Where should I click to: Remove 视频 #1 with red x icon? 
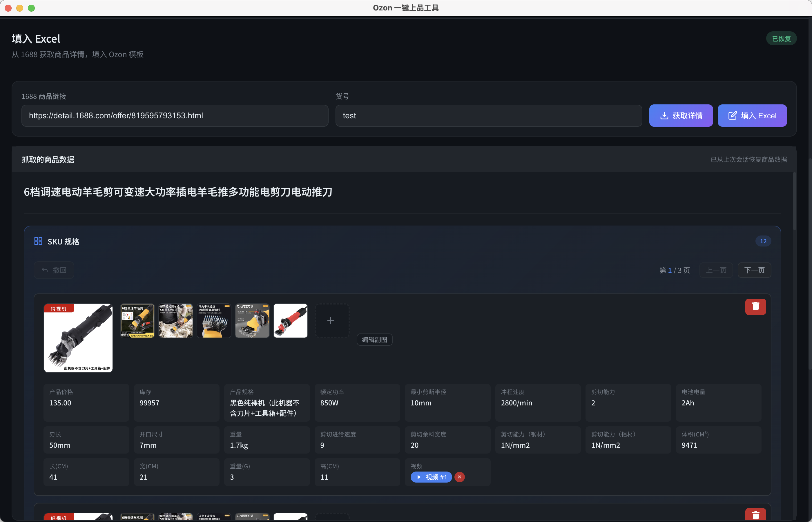coord(460,477)
